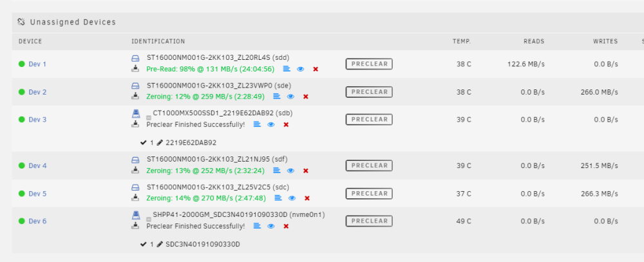Screen dimensions: 644x262
Task: Click the Pre-Read: 98% @ 131 MB/s status
Action: (211, 69)
